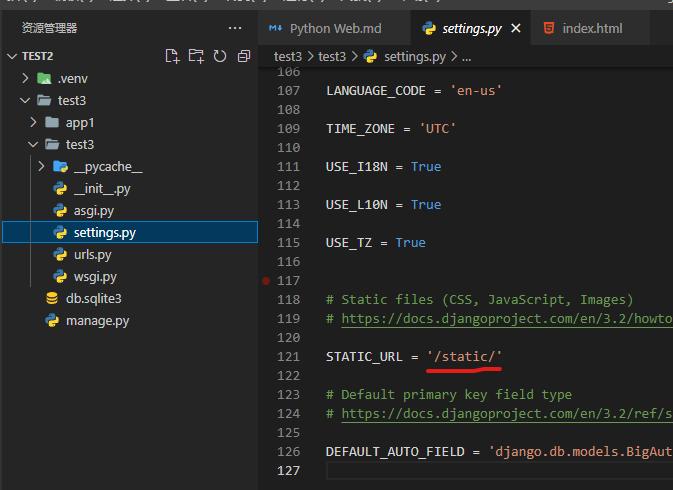Open db.sqlite3 in the file tree
The height and width of the screenshot is (490, 673).
click(x=94, y=299)
